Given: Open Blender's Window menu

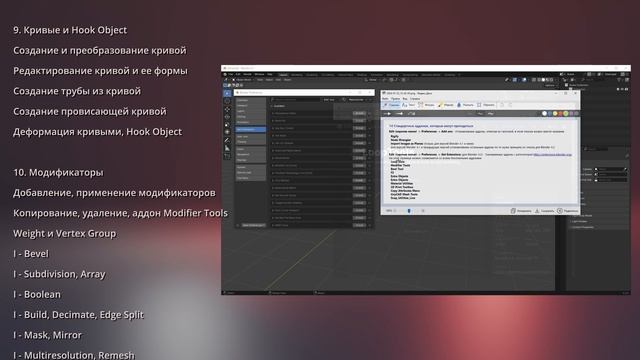Looking at the screenshot, I should pos(259,74).
